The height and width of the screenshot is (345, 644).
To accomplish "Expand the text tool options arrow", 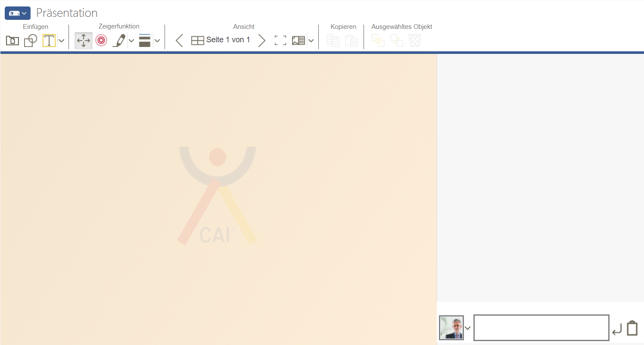I will [x=61, y=41].
